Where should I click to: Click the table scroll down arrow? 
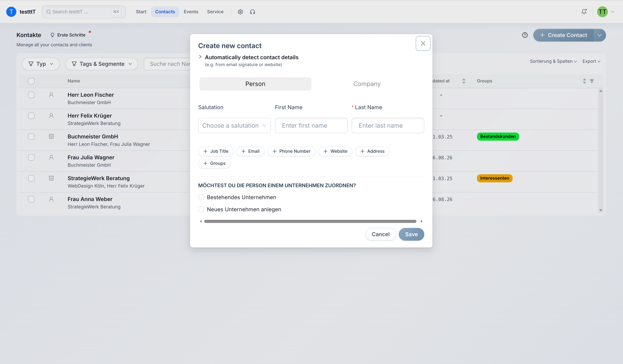coord(601,210)
